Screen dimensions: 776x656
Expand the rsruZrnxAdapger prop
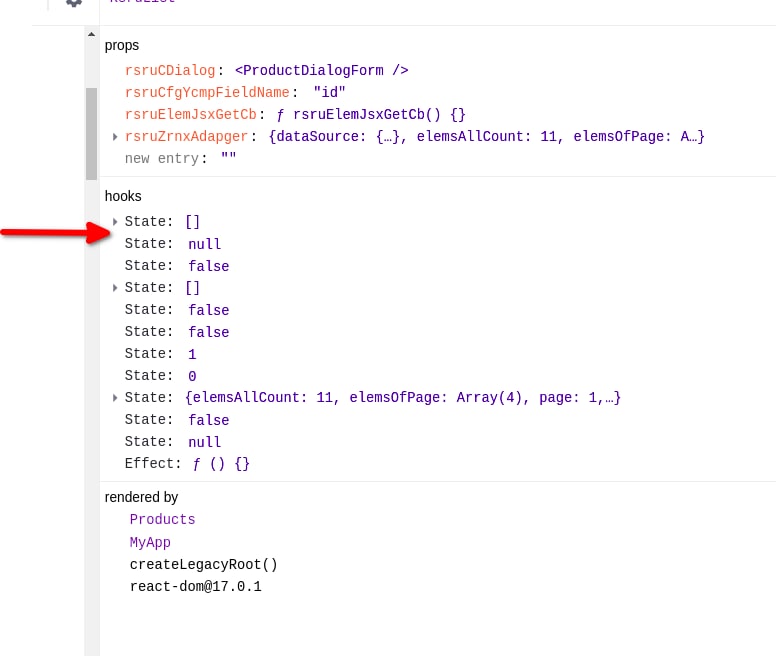pyautogui.click(x=116, y=137)
